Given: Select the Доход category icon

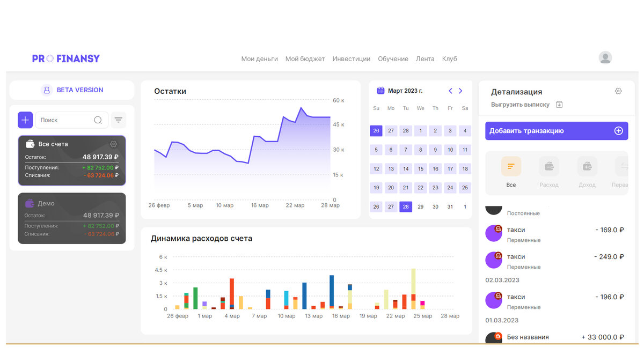Looking at the screenshot, I should (x=587, y=166).
